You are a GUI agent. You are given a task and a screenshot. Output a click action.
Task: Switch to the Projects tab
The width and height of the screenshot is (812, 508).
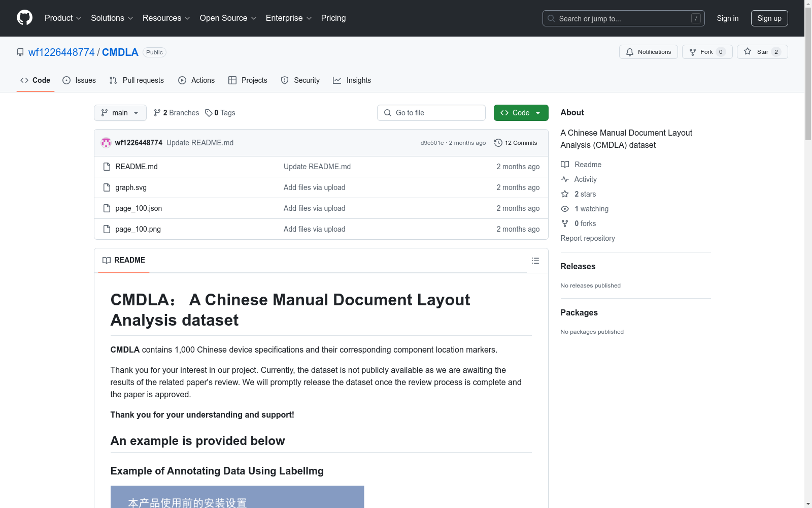(x=248, y=80)
